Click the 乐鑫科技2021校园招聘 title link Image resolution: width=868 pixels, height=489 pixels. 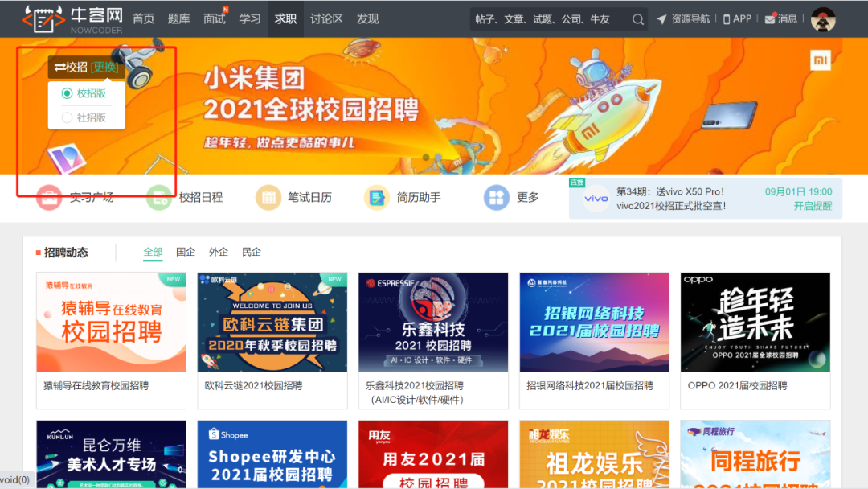pyautogui.click(x=415, y=392)
